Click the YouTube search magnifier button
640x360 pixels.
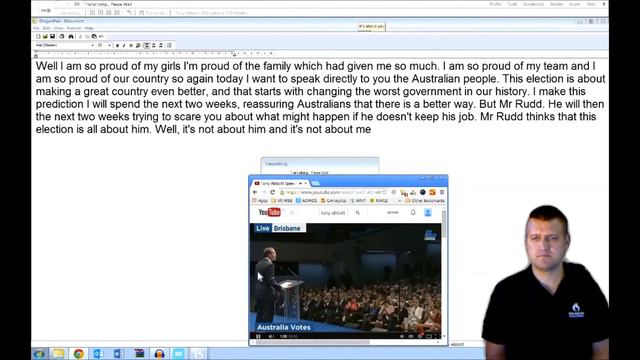click(x=358, y=213)
